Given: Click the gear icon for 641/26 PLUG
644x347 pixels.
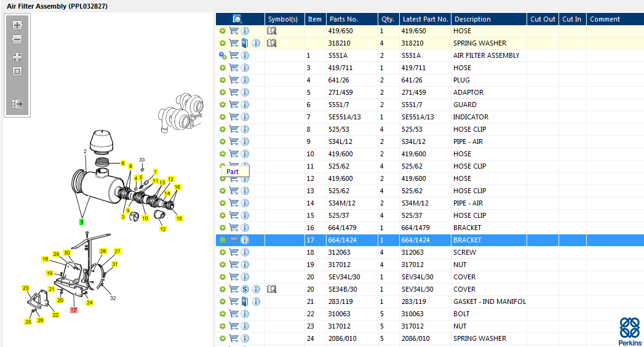Looking at the screenshot, I should point(223,80).
